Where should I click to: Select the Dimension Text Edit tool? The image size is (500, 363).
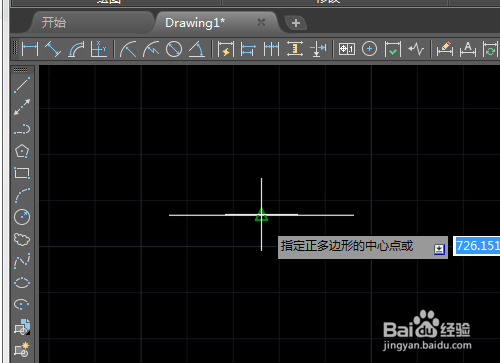pyautogui.click(x=468, y=49)
